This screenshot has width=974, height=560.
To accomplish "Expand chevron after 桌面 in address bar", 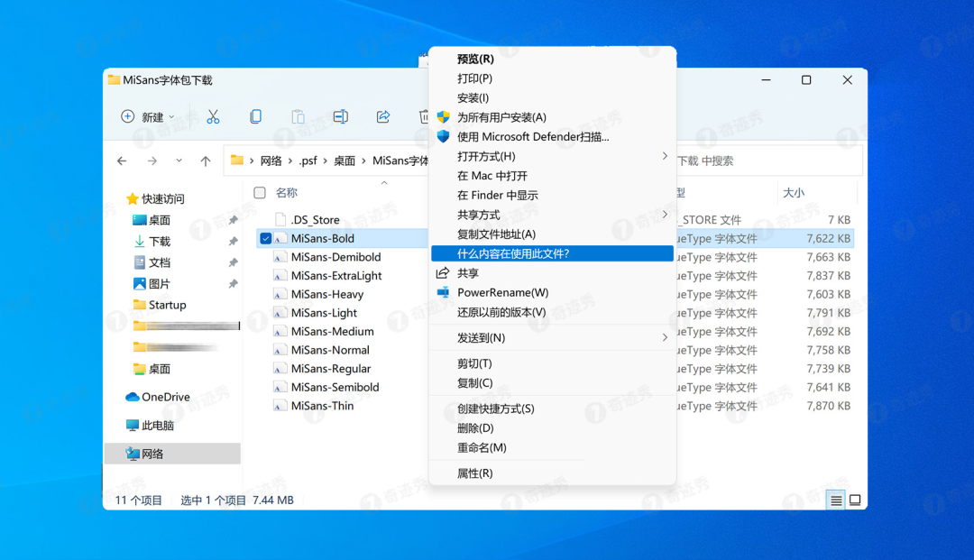I will (x=364, y=161).
